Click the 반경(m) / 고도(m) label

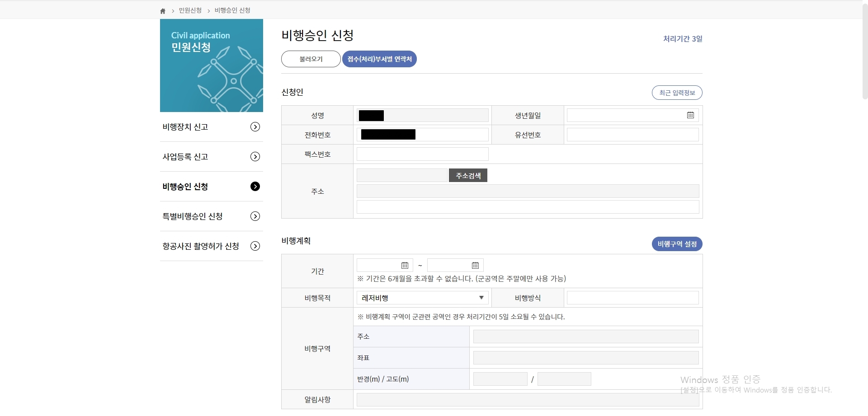pos(383,379)
